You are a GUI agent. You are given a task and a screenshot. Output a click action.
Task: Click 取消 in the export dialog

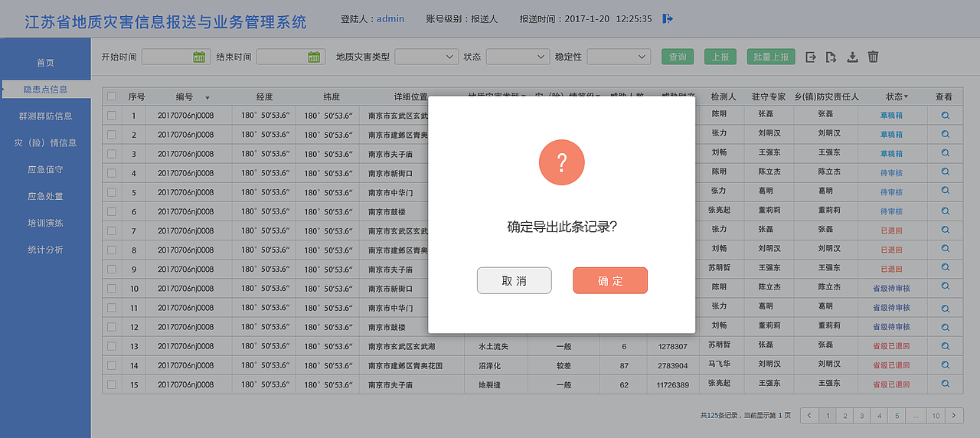(514, 280)
